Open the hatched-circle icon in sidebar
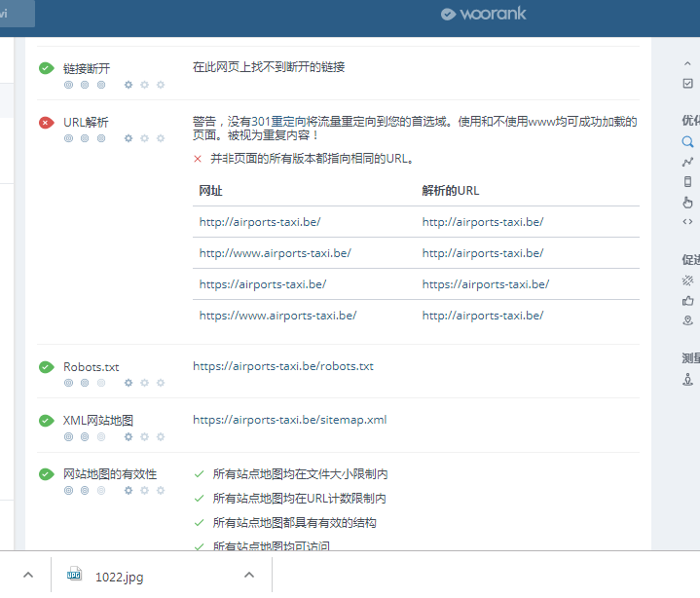The image size is (700, 598). 687,280
